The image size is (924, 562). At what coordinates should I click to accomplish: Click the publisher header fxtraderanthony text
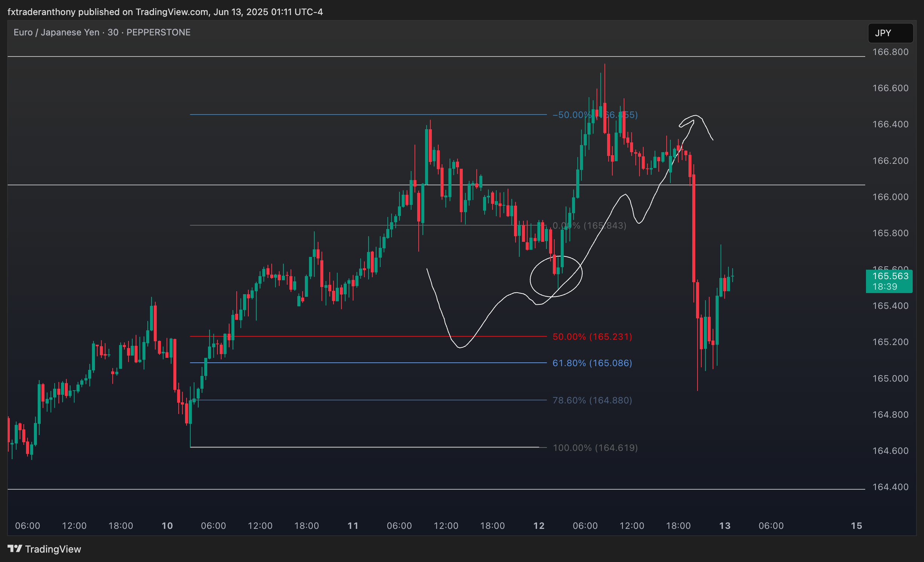coord(41,12)
